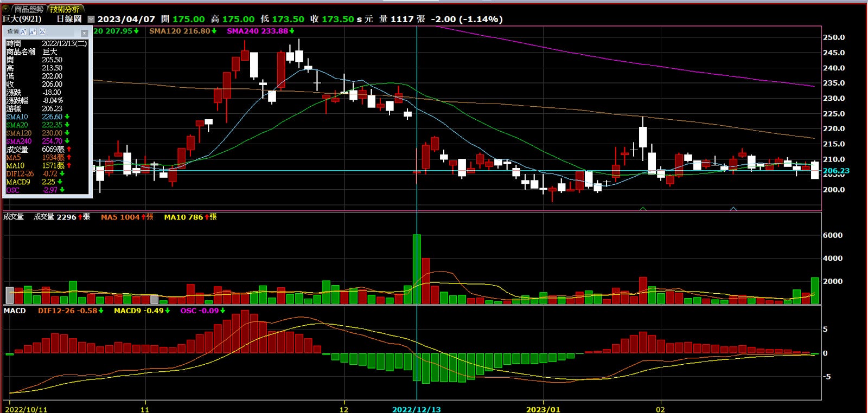Click the -2.00 (-1.14%) change in header
Viewport: 868px width, 413px height.
click(467, 19)
